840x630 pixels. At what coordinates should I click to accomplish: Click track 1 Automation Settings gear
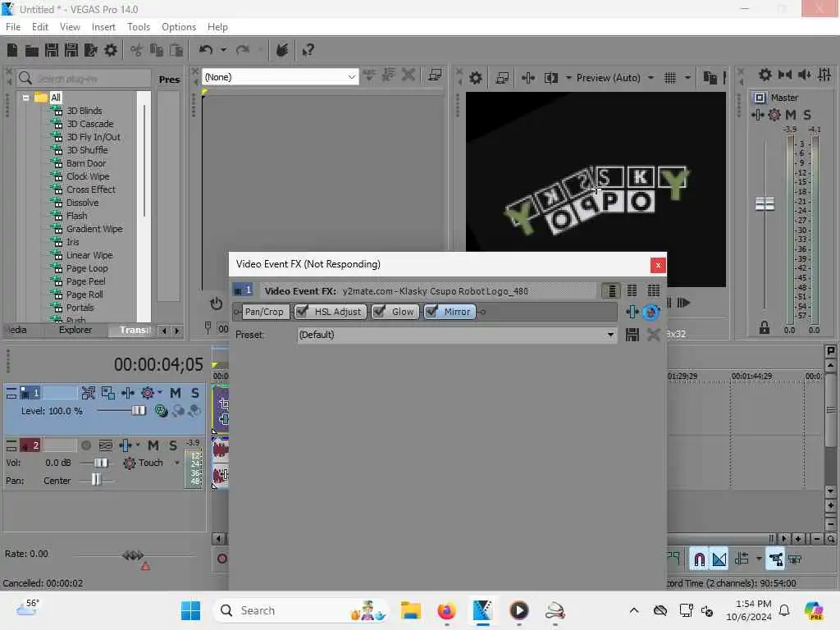[x=148, y=393]
